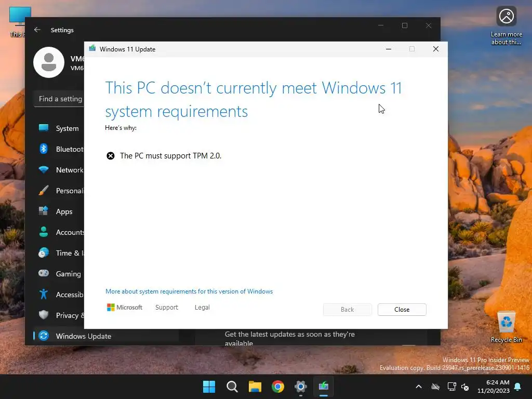532x399 pixels.
Task: Click the user account avatar in Settings
Action: (x=49, y=62)
